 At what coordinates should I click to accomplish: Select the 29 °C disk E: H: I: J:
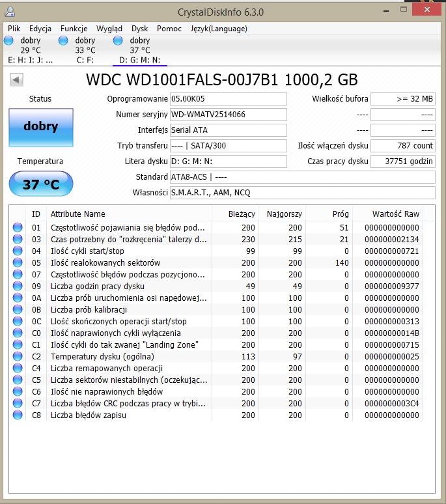[x=29, y=50]
